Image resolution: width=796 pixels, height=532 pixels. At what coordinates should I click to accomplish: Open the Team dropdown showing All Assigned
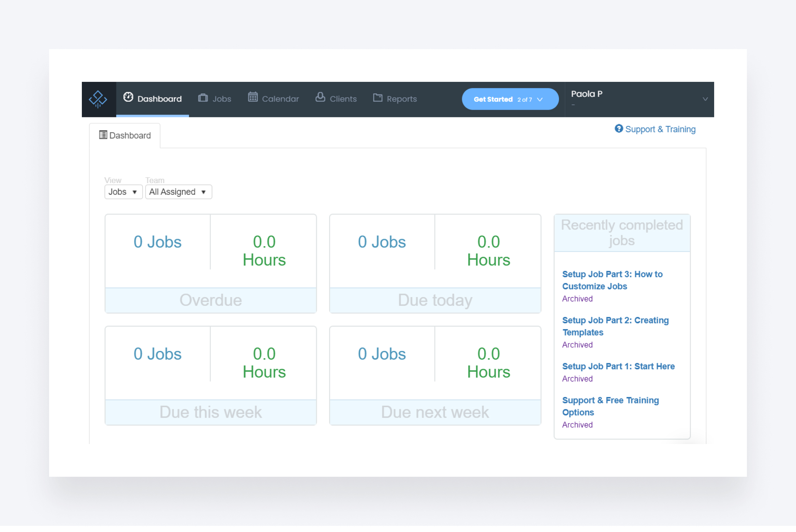pos(178,192)
